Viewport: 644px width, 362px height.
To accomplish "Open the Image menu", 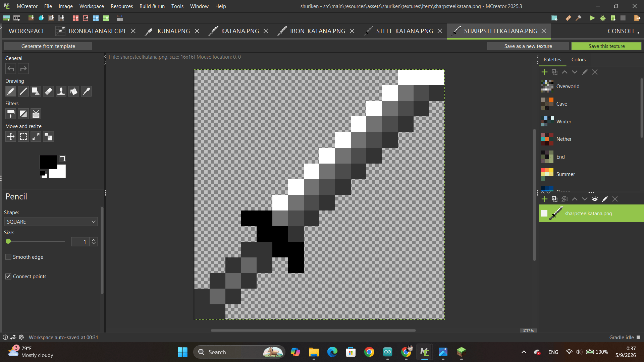I will point(65,6).
